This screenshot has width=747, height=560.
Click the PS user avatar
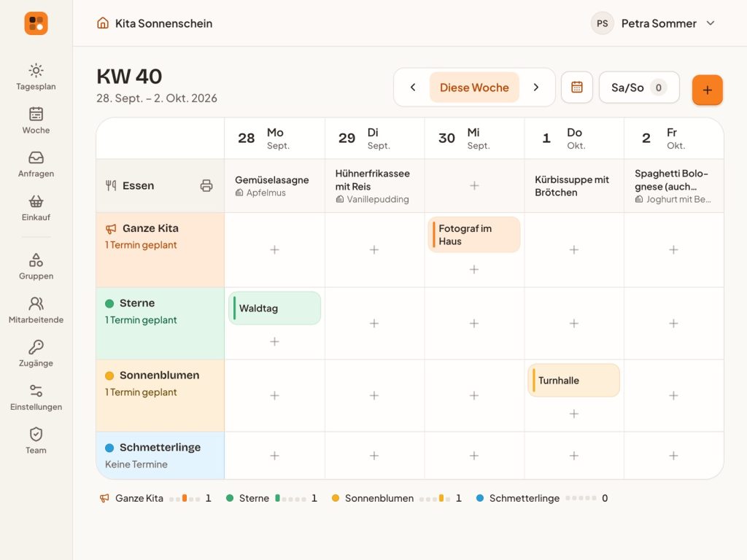click(602, 23)
